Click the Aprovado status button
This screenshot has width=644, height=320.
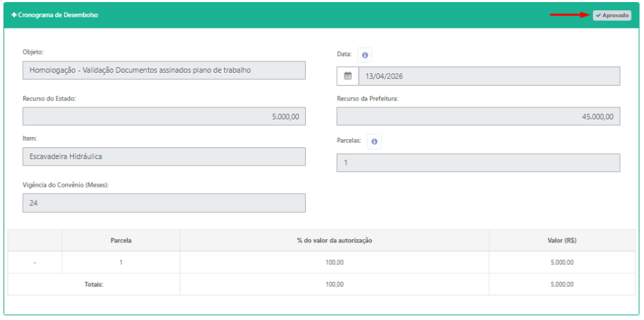pyautogui.click(x=612, y=15)
